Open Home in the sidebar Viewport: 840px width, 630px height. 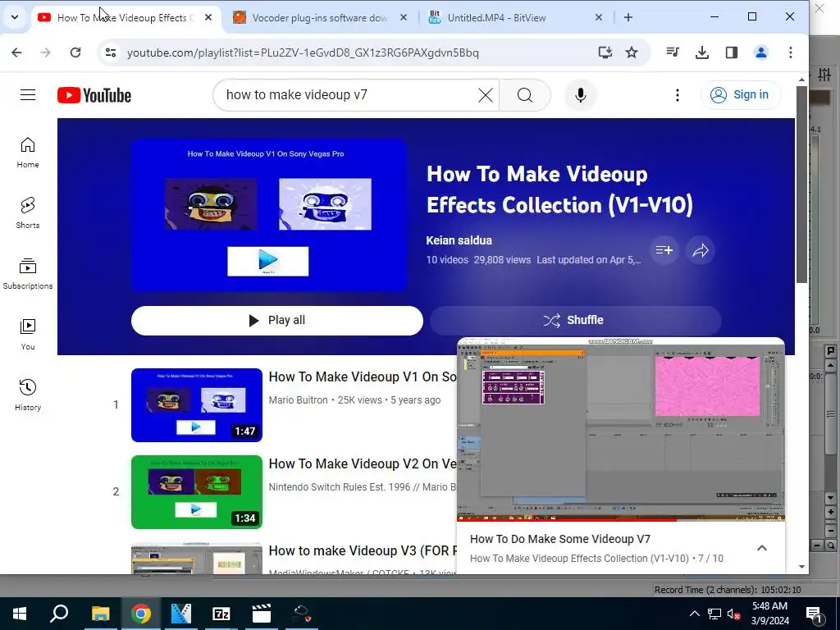click(28, 153)
